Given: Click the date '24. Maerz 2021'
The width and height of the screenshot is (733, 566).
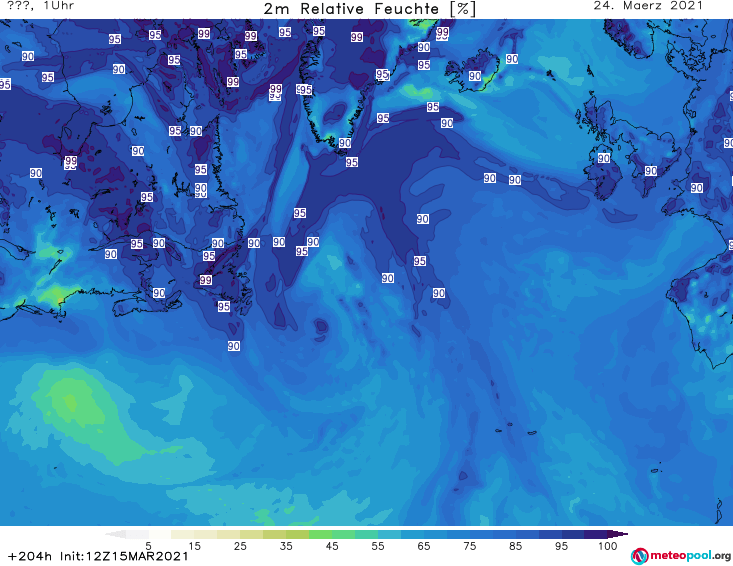Looking at the screenshot, I should click(x=648, y=6).
